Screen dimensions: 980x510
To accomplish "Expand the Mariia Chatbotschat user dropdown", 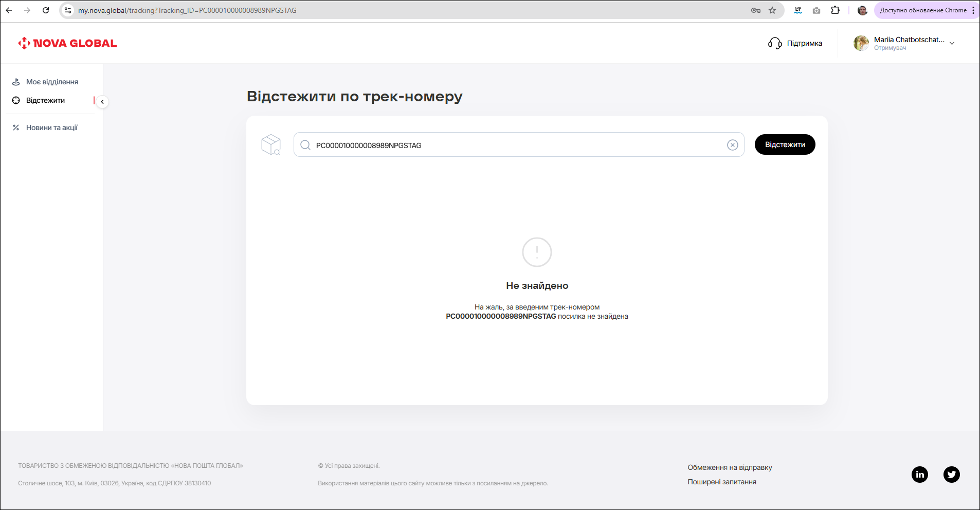I will click(x=952, y=43).
